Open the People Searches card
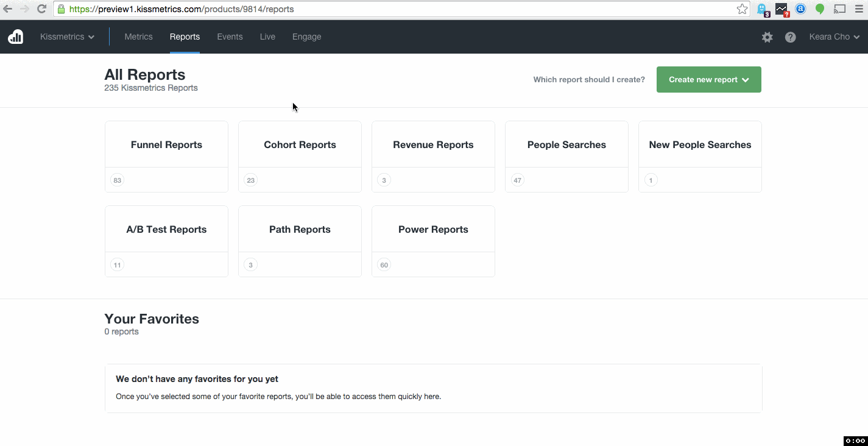Image resolution: width=868 pixels, height=446 pixels. 566,157
